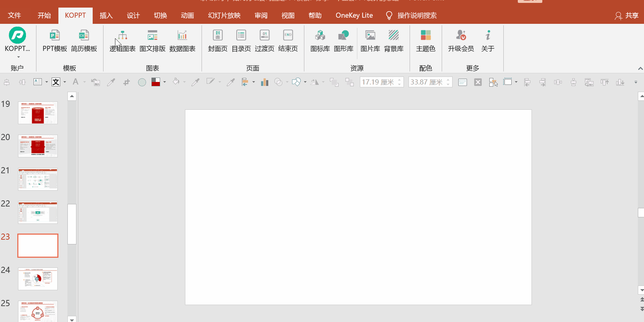
Task: Switch to the 插入 tab
Action: click(x=106, y=16)
